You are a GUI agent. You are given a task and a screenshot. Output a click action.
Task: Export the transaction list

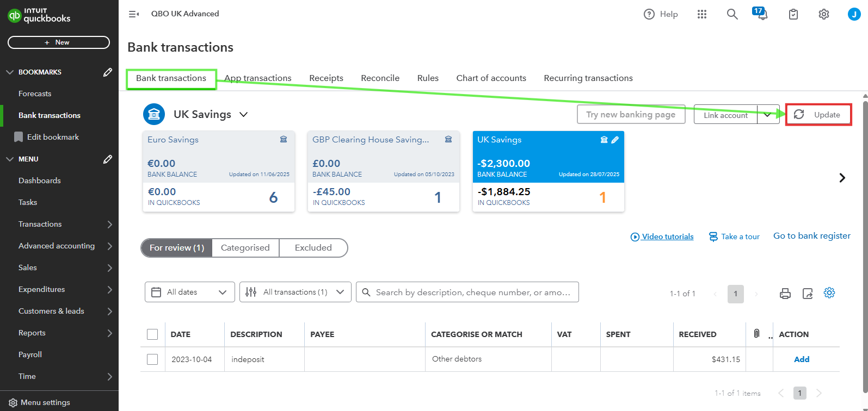pyautogui.click(x=808, y=294)
